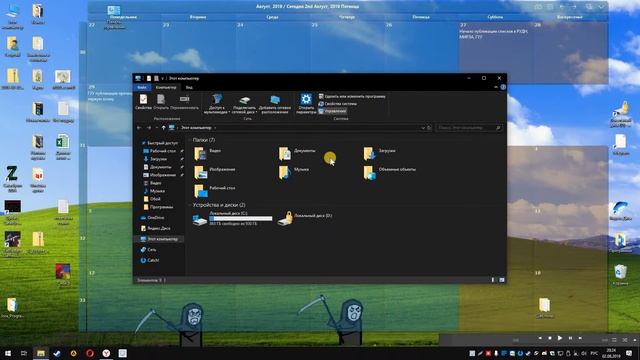Open the Свойства ribbon button

pyautogui.click(x=143, y=102)
